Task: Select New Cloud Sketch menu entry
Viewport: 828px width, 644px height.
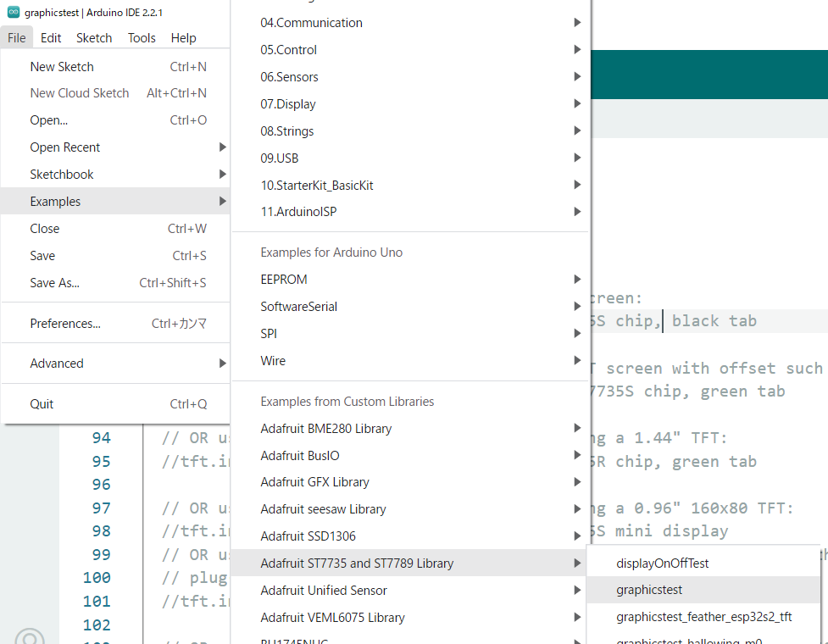Action: [115, 93]
